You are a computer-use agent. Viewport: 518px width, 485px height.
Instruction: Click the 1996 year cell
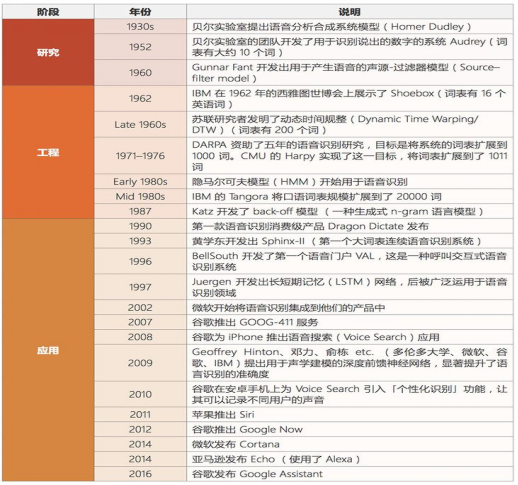[140, 261]
